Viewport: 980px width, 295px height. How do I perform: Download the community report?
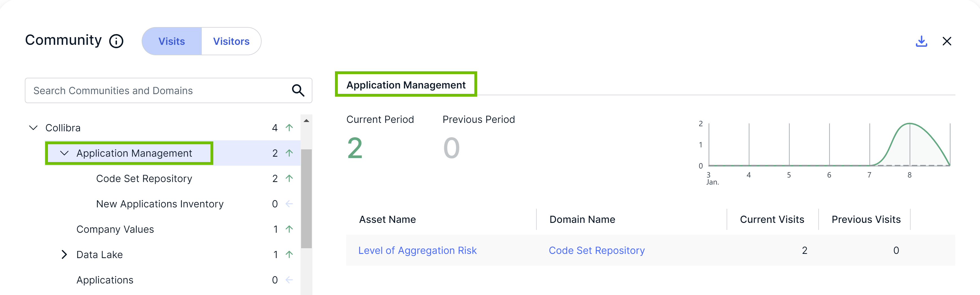(921, 41)
